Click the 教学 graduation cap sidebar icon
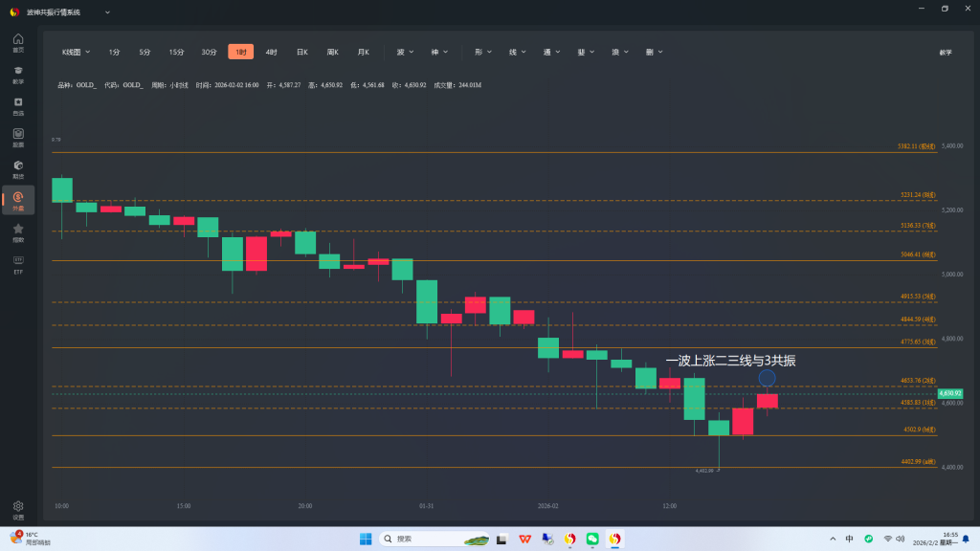Screen dimensions: 980x551 click(x=18, y=74)
